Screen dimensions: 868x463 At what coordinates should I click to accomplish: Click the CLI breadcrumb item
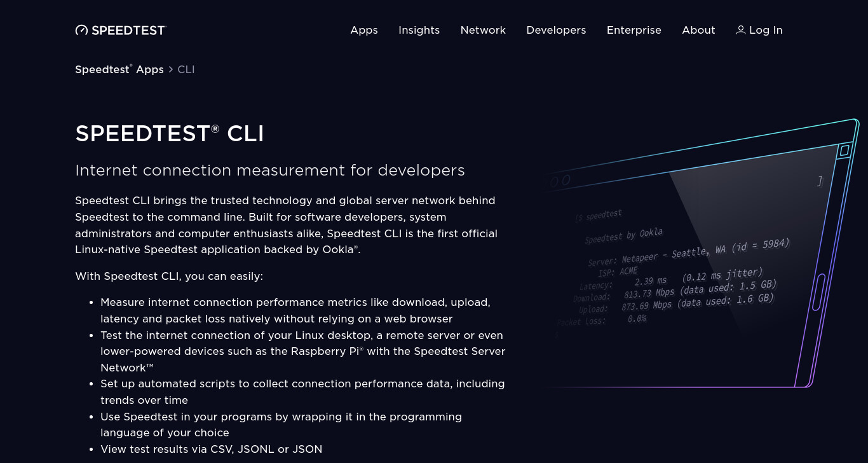coord(186,69)
